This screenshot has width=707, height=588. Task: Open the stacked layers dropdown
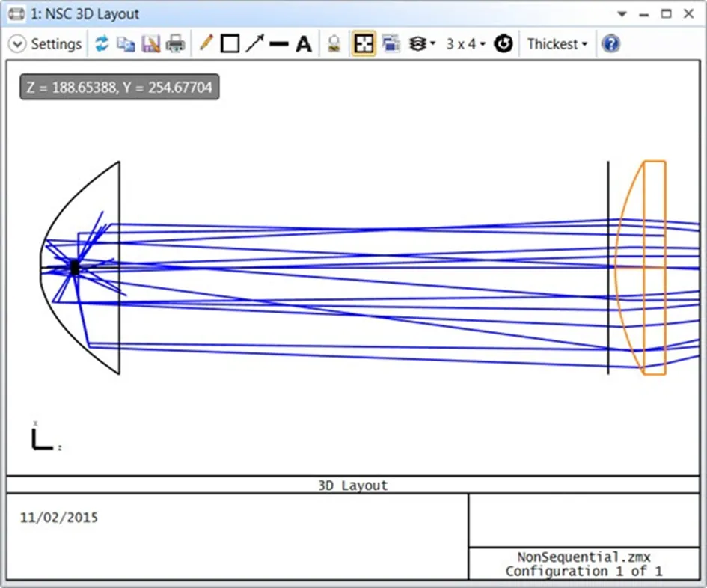tap(422, 44)
